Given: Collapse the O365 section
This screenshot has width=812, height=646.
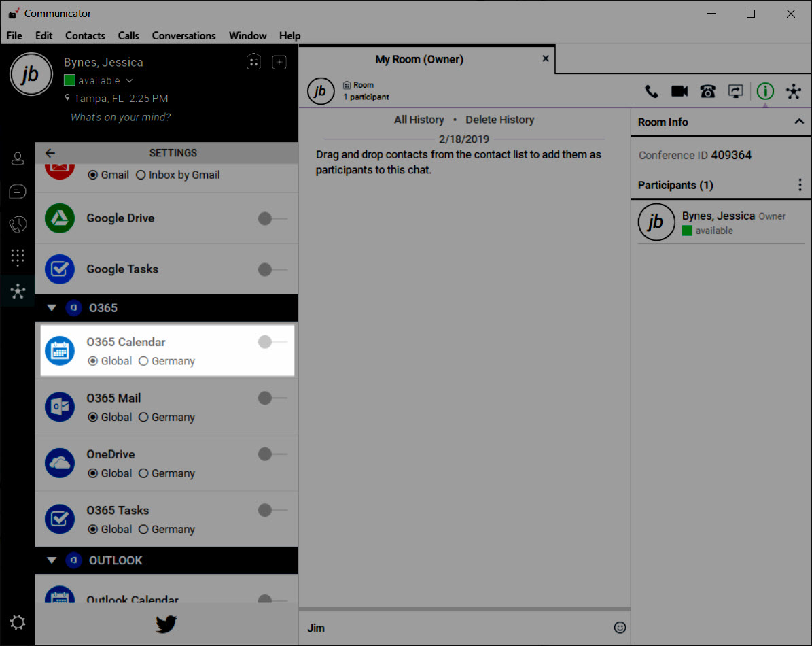Looking at the screenshot, I should point(51,308).
